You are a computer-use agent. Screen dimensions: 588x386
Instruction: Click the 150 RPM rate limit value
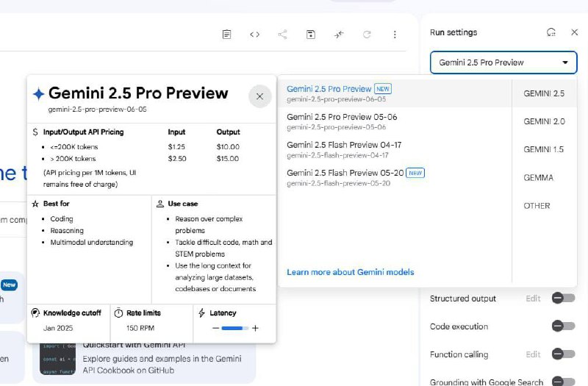pyautogui.click(x=140, y=328)
